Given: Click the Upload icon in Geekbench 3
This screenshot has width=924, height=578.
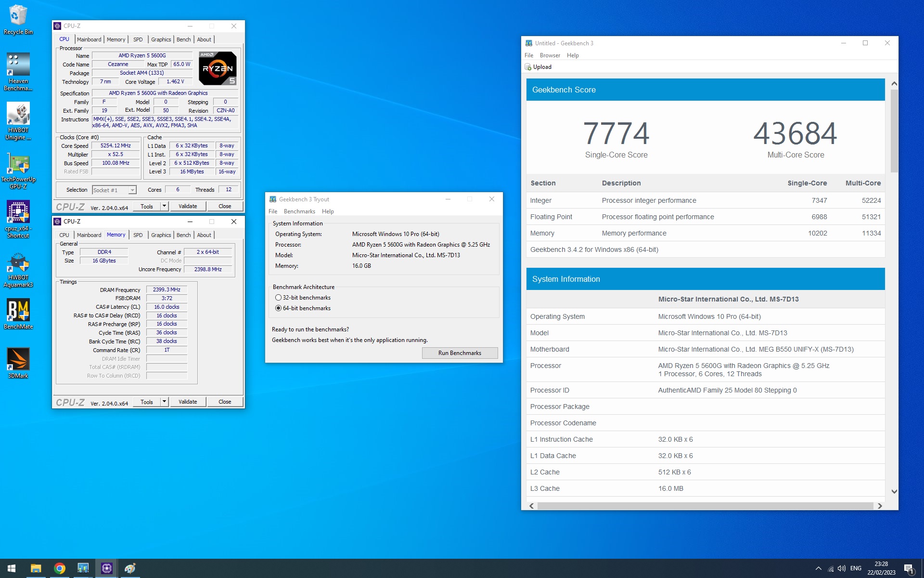Looking at the screenshot, I should click(528, 67).
